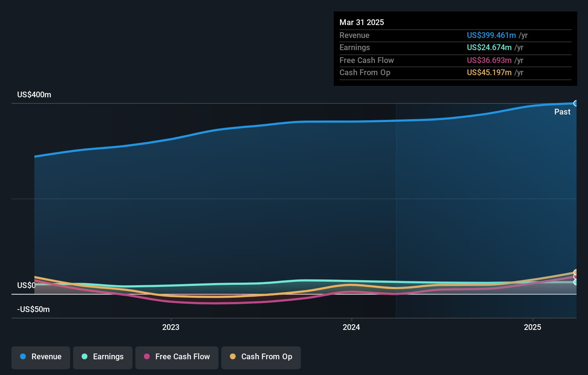Click the US$399.461m revenue value

coord(491,35)
